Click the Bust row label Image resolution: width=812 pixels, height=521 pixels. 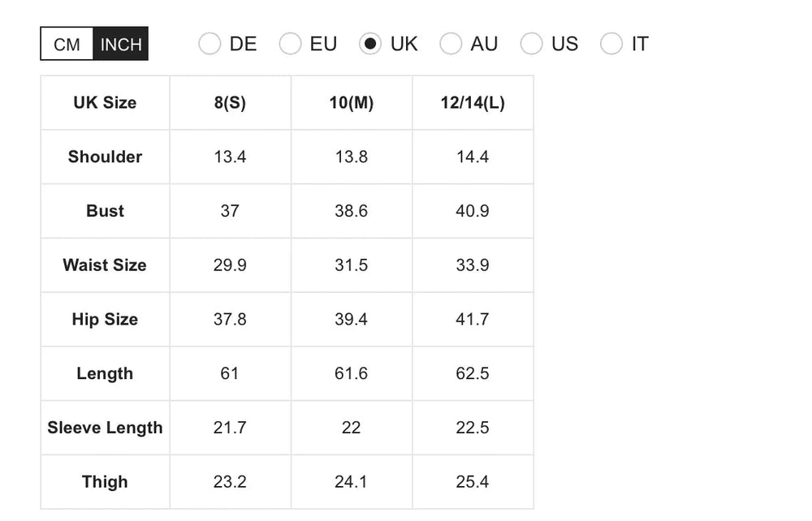(x=105, y=211)
